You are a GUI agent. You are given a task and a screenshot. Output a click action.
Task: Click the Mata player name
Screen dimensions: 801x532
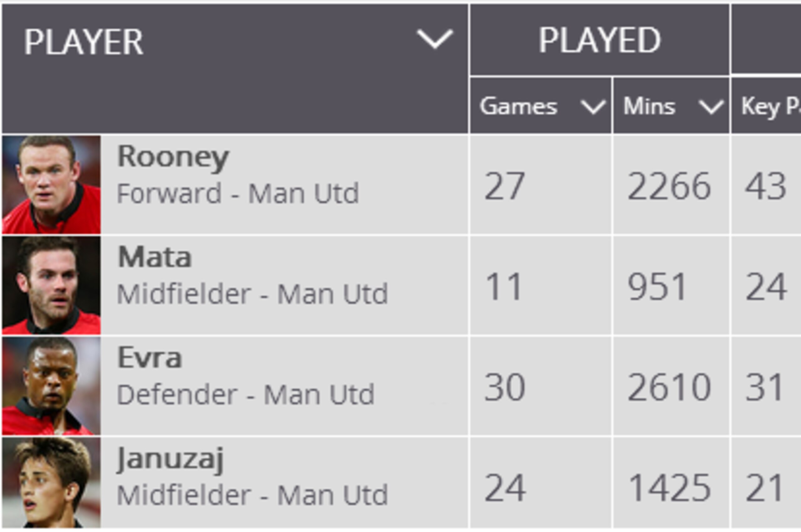click(155, 257)
